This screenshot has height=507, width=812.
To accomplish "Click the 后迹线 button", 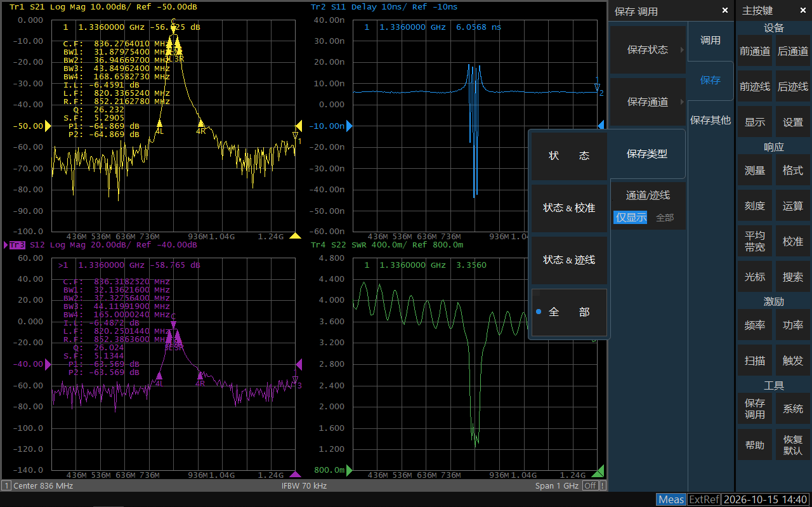I will [793, 87].
